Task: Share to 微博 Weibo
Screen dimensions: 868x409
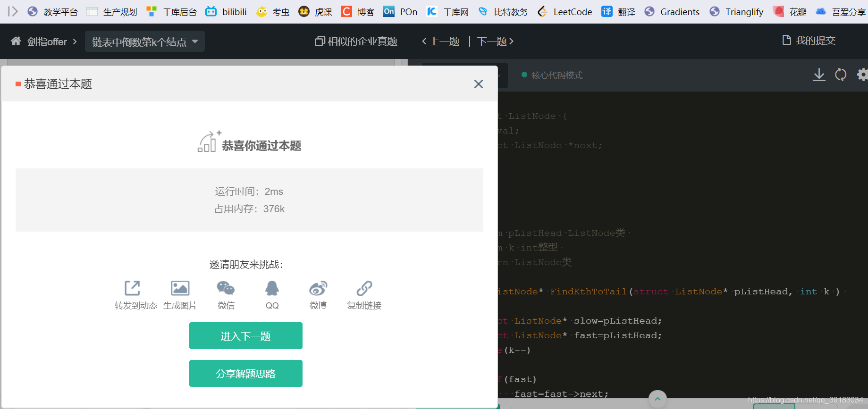Action: (318, 288)
